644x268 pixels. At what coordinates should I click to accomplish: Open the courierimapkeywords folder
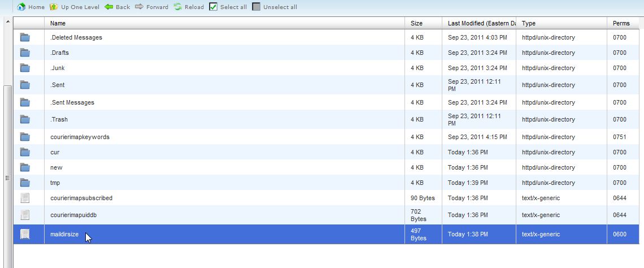coord(80,137)
